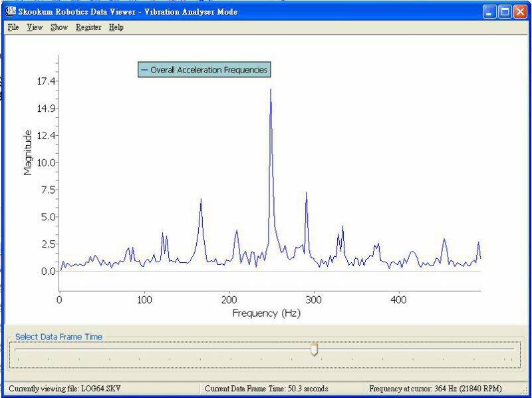
Task: Click 'Frequency at cursor: 364 Hz' status text
Action: [x=436, y=389]
